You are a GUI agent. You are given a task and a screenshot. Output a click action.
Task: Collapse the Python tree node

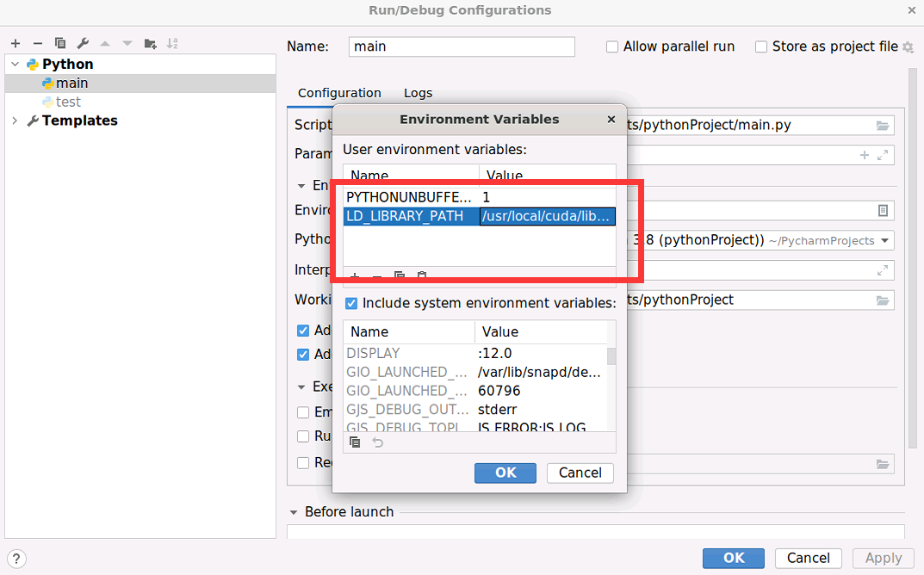click(x=16, y=64)
